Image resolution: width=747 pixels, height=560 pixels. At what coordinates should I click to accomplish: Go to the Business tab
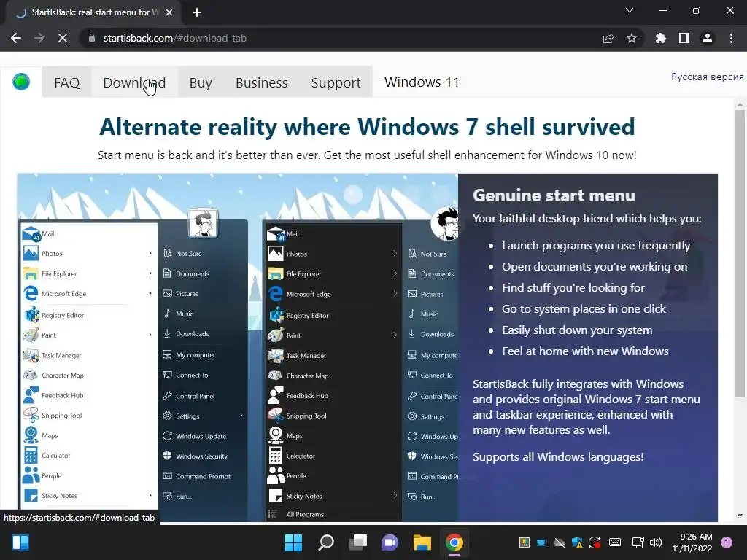(x=262, y=82)
